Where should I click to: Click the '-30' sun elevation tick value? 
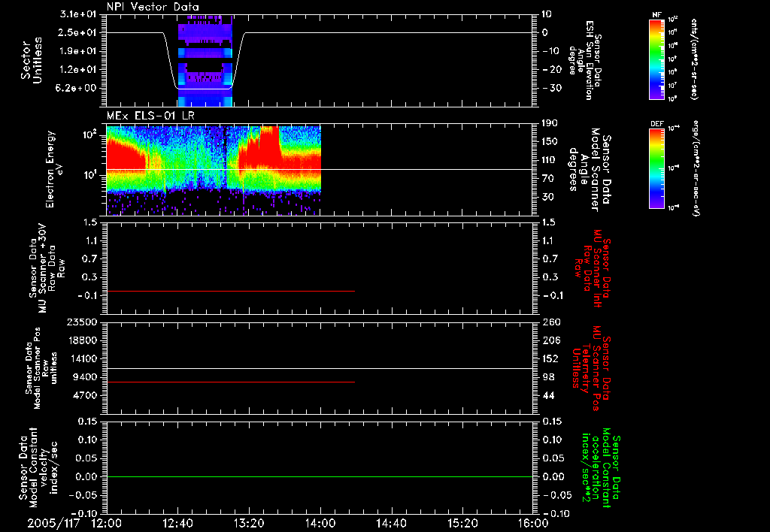click(x=553, y=88)
